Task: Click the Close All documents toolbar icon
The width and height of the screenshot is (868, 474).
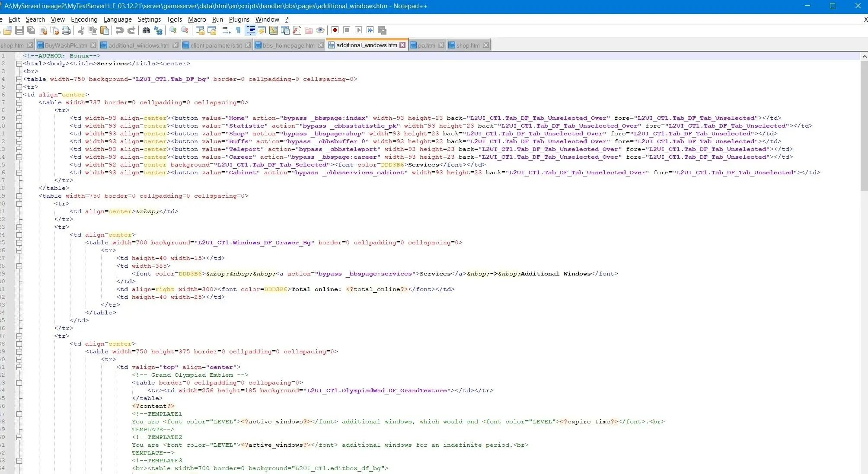Action: [x=54, y=30]
